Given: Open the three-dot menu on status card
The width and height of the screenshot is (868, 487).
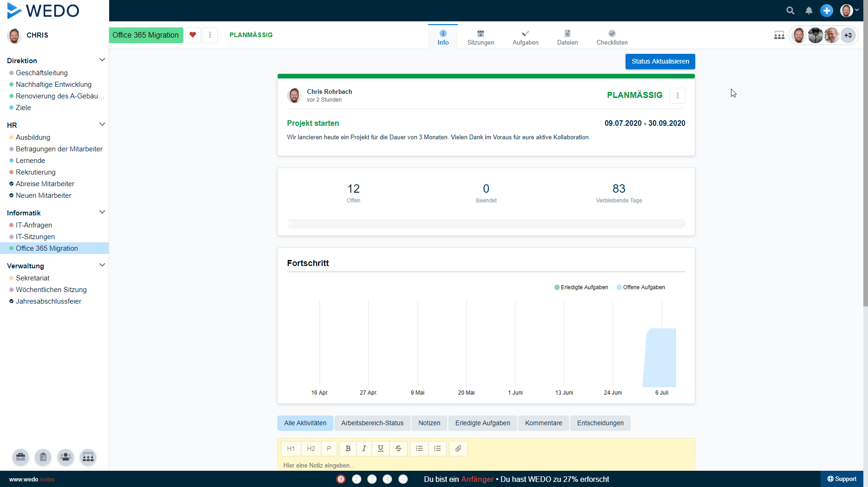Looking at the screenshot, I should (x=678, y=96).
